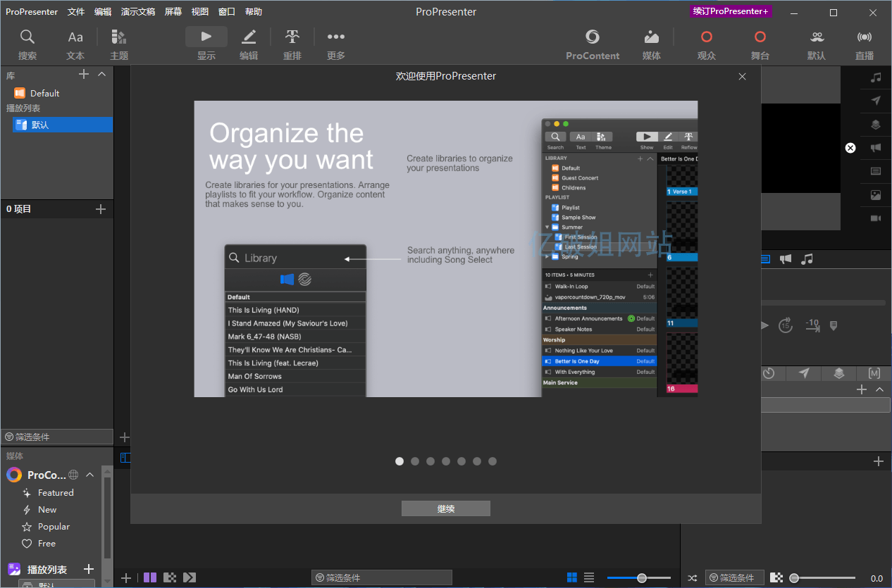Click library 筛选条件 filter field

coord(57,437)
